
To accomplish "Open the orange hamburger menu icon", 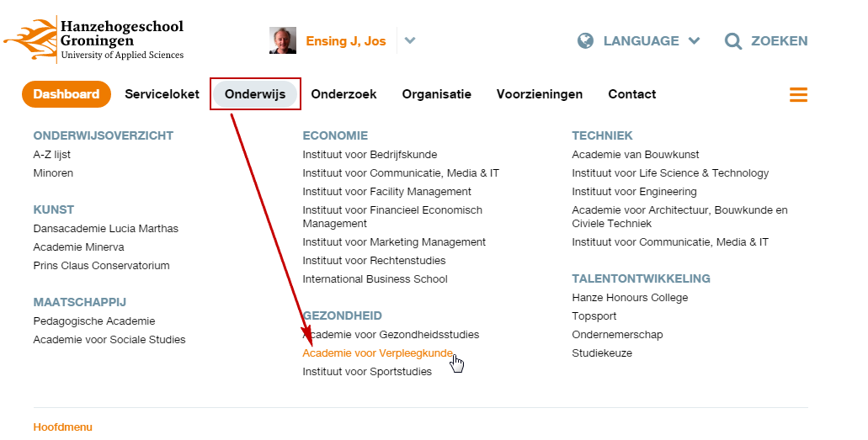I will 798,94.
